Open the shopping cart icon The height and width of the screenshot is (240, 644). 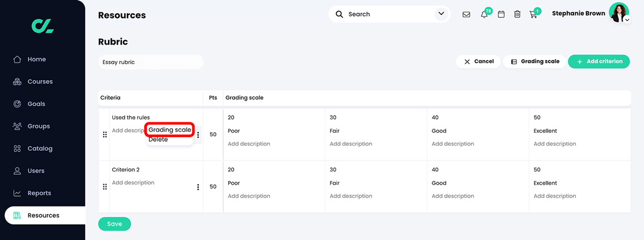coord(534,14)
